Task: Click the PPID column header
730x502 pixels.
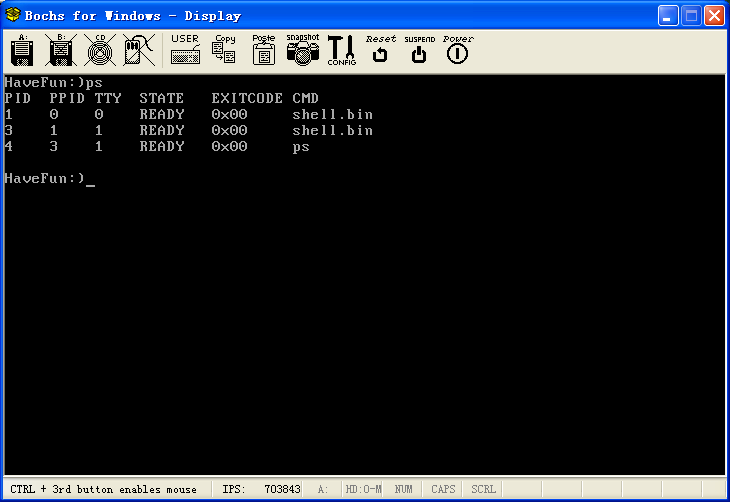Action: [67, 98]
